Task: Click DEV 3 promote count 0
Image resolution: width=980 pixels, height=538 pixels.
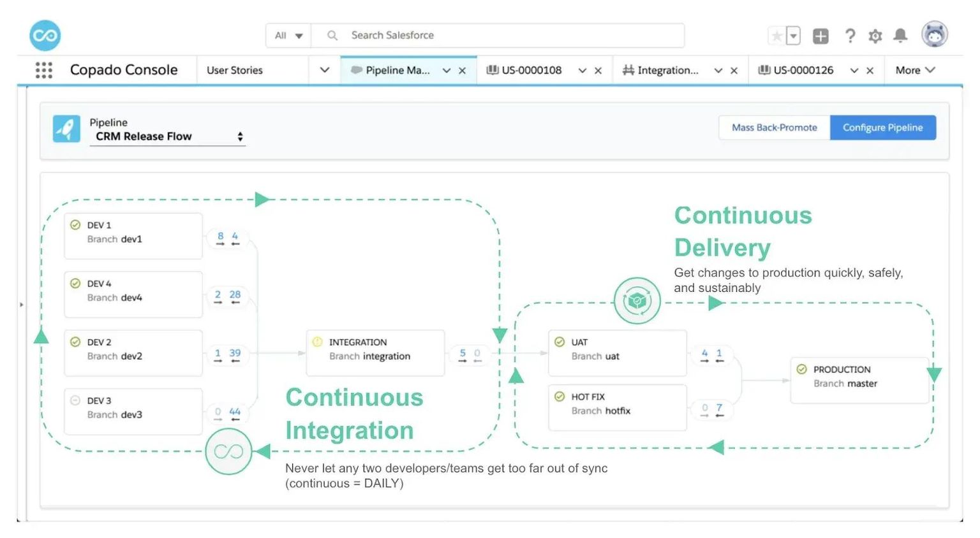Action: (x=218, y=414)
